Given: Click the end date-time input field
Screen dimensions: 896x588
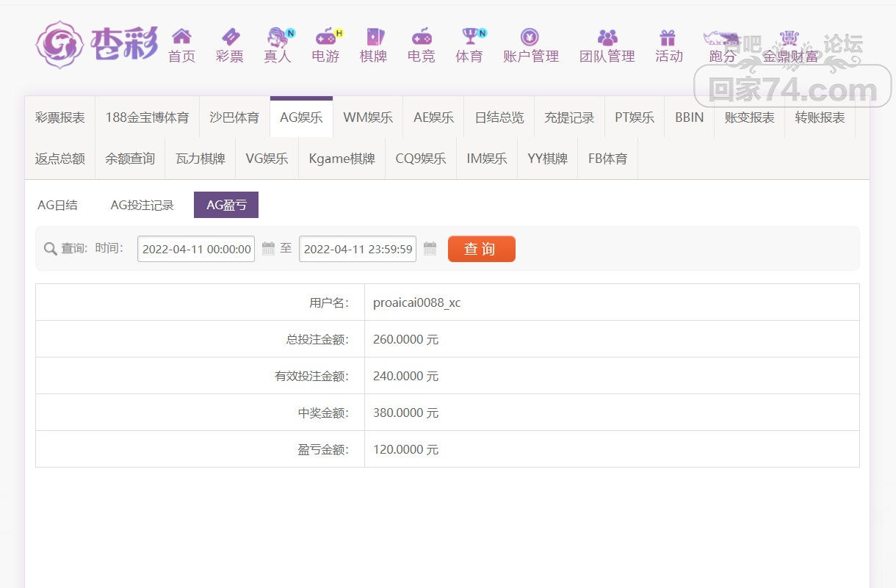Looking at the screenshot, I should [358, 249].
